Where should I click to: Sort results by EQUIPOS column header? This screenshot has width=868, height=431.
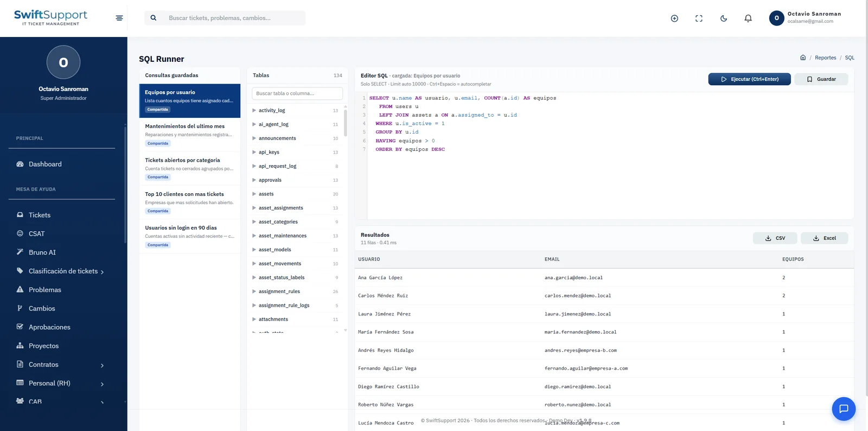pos(793,259)
